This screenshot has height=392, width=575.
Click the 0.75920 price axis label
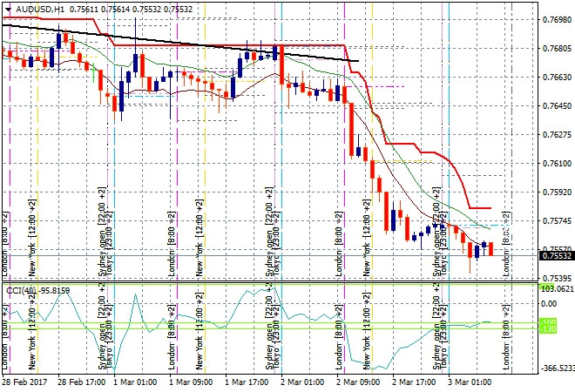(556, 193)
